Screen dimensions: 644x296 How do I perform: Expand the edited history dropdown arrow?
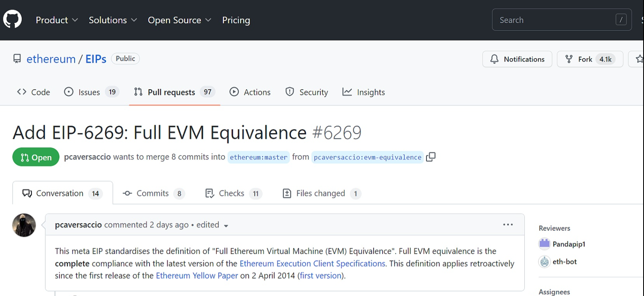[x=226, y=226]
